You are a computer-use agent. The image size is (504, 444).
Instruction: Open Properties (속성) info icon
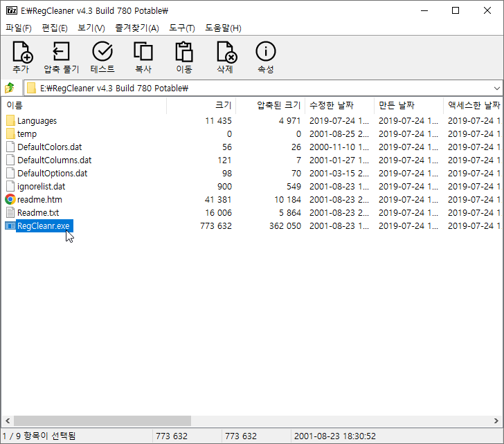point(266,51)
